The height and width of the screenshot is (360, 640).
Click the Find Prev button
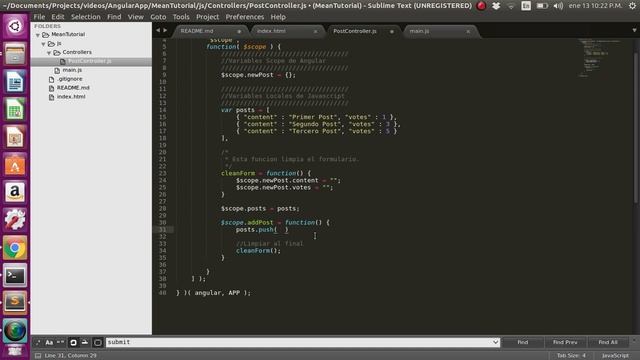(565, 342)
